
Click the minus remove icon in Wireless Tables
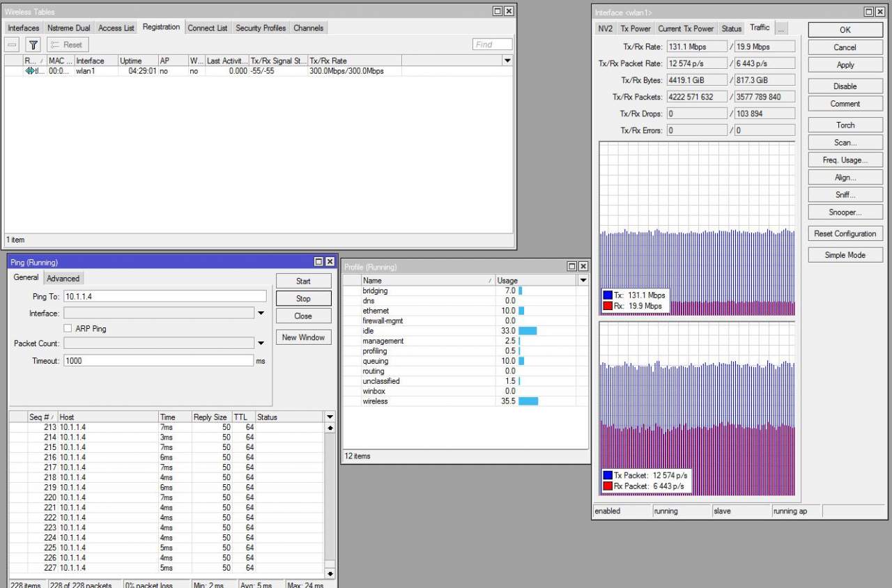(13, 45)
